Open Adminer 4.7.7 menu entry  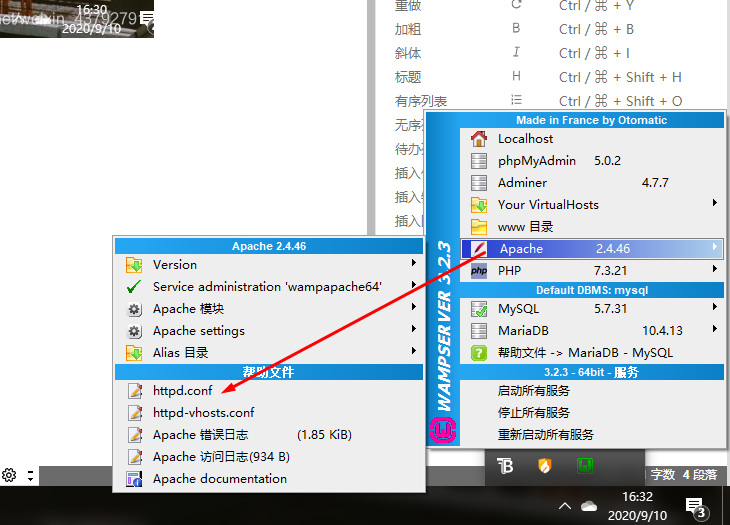tap(592, 183)
